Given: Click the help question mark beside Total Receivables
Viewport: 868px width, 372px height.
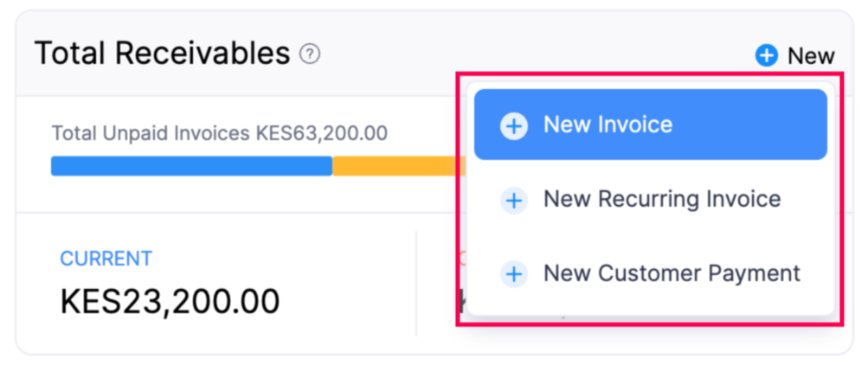Looking at the screenshot, I should click(x=310, y=55).
